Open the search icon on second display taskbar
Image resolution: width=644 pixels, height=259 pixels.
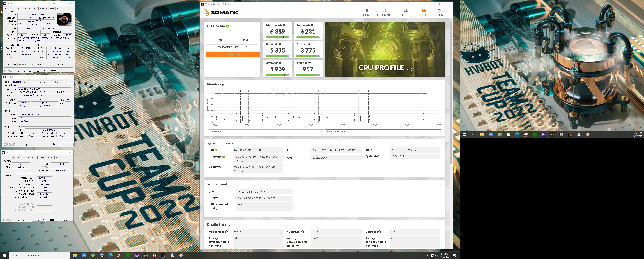click(473, 135)
